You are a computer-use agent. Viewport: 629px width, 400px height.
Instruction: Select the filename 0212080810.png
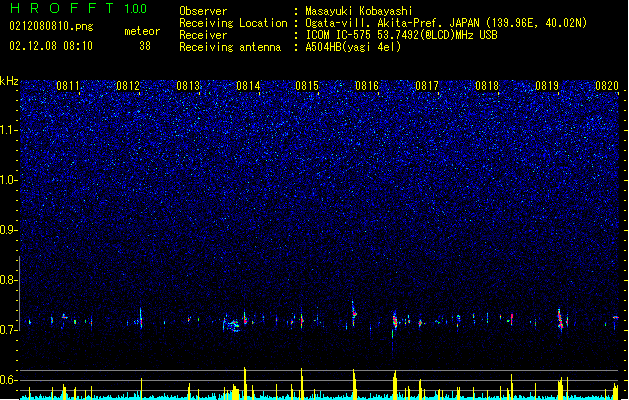point(51,26)
